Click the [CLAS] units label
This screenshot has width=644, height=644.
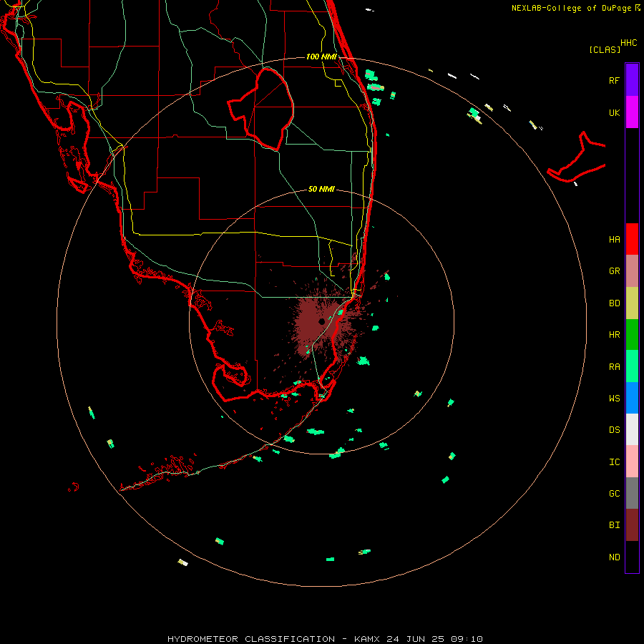point(605,49)
